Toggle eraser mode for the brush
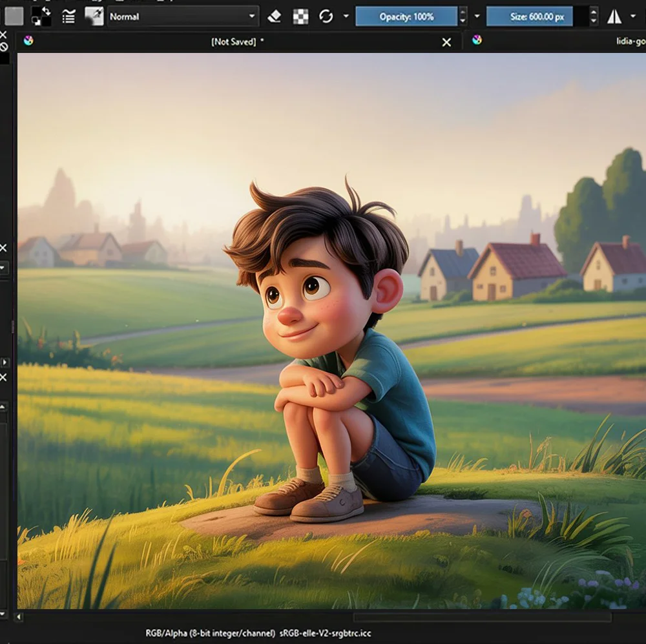646x644 pixels. 275,16
